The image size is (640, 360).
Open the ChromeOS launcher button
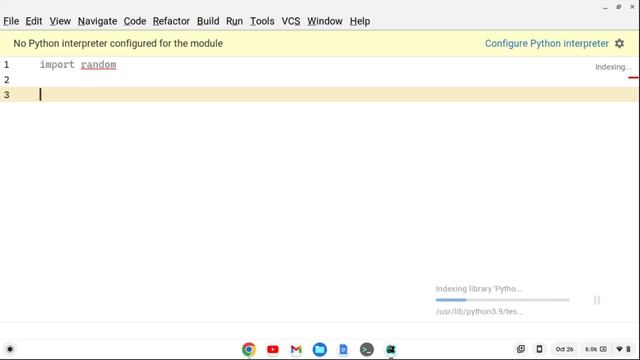click(10, 349)
